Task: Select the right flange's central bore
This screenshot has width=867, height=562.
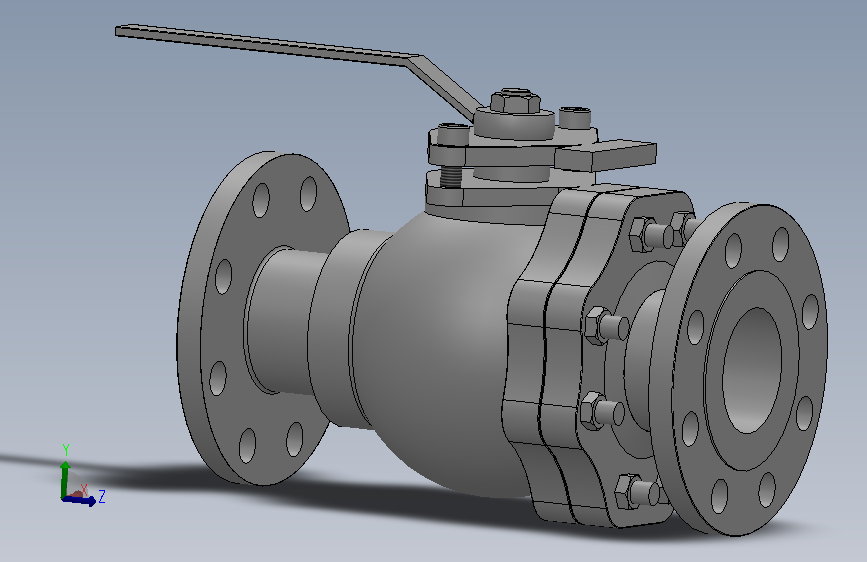Action: tap(752, 370)
